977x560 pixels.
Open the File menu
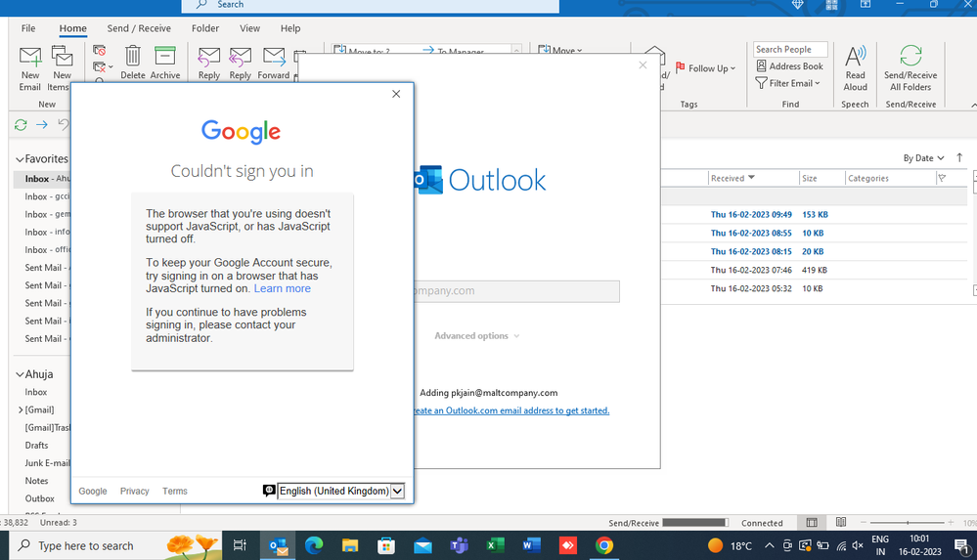[28, 28]
